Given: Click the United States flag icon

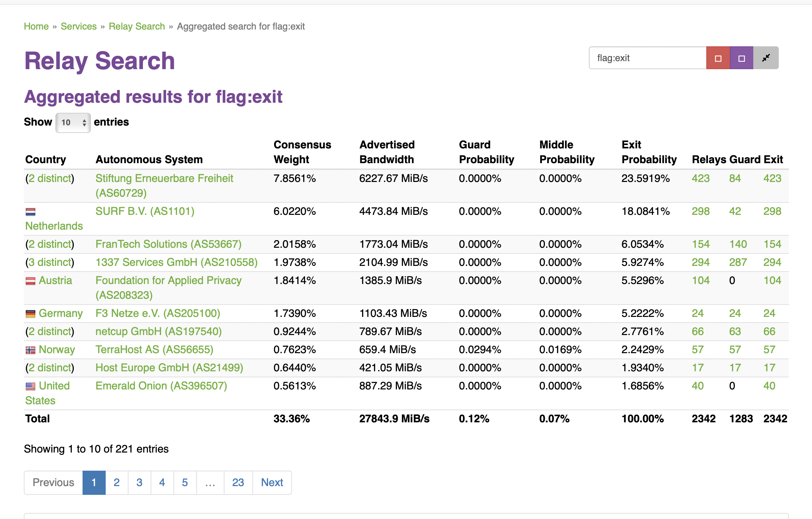Looking at the screenshot, I should pos(30,386).
